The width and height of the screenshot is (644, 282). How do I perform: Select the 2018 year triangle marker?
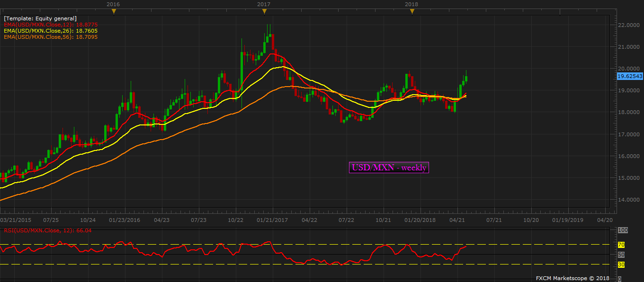[411, 11]
